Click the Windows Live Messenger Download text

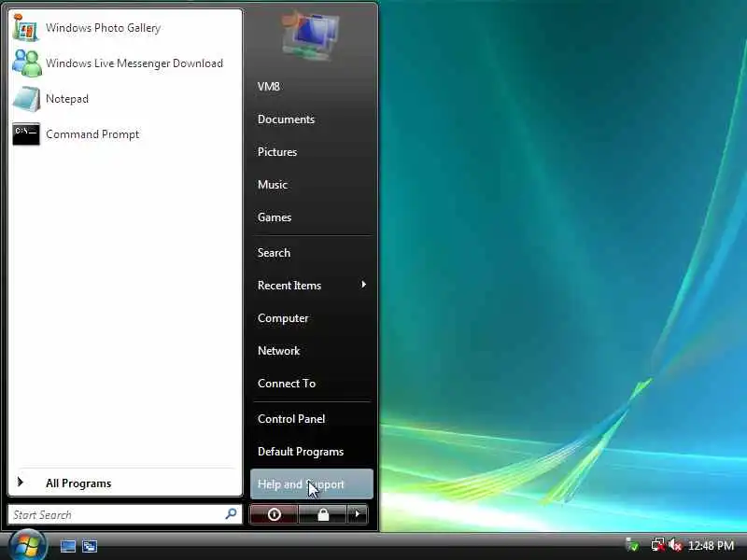134,63
